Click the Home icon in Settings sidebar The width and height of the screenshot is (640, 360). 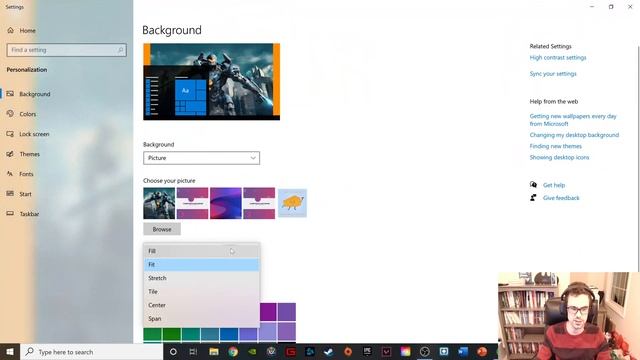11,30
